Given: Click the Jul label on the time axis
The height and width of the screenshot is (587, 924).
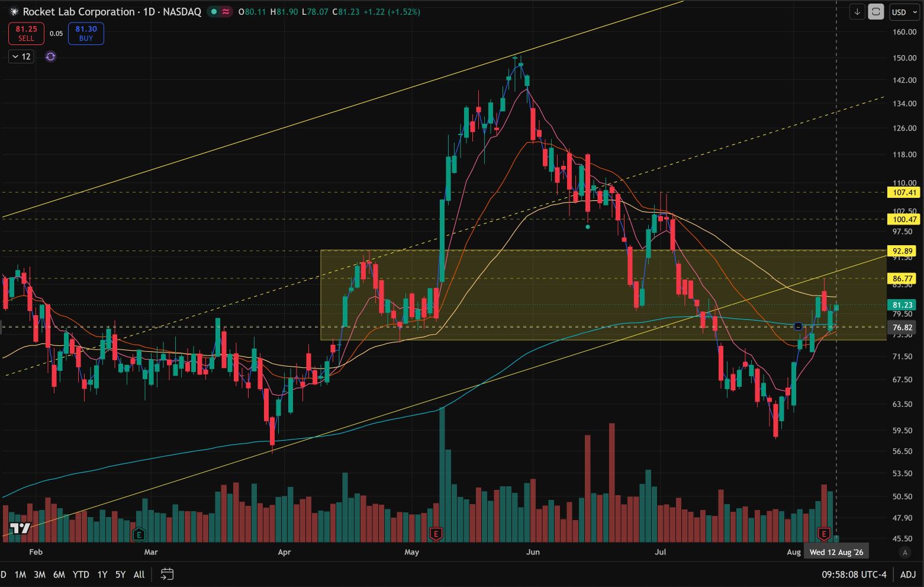Looking at the screenshot, I should click(660, 552).
